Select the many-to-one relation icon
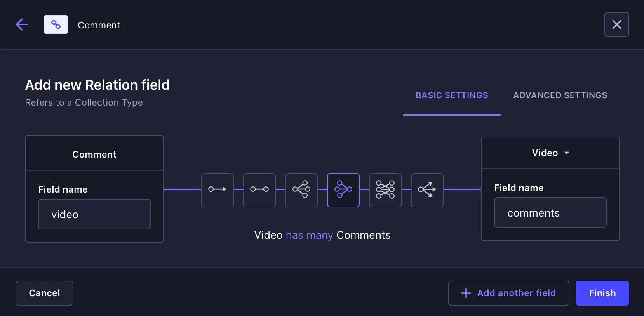The height and width of the screenshot is (316, 644). pyautogui.click(x=343, y=190)
